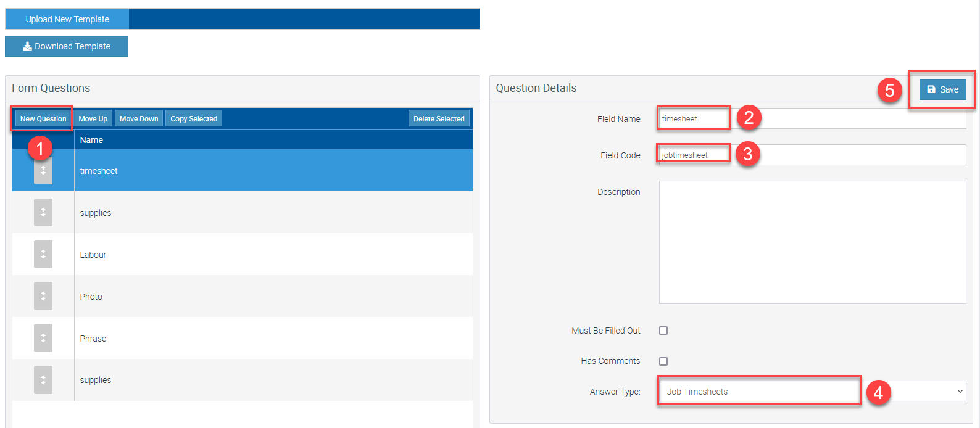This screenshot has width=980, height=428.
Task: Open the Answer Type dropdown
Action: [x=812, y=391]
